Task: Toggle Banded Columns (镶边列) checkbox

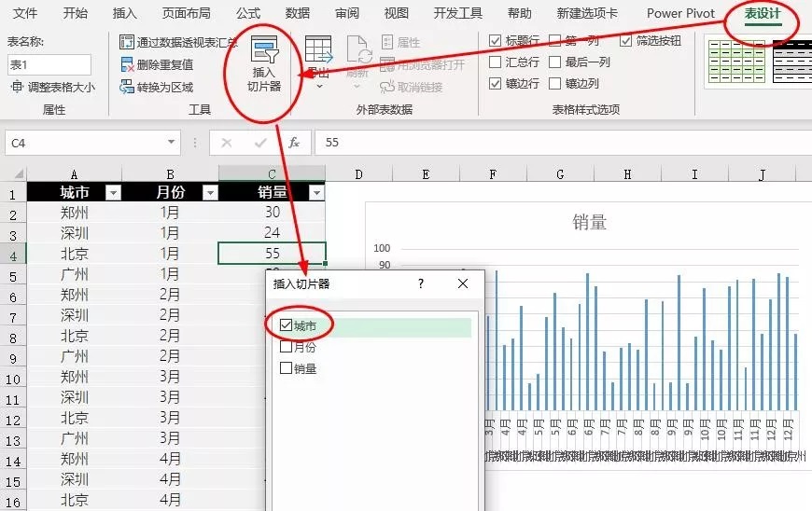Action: coord(554,83)
